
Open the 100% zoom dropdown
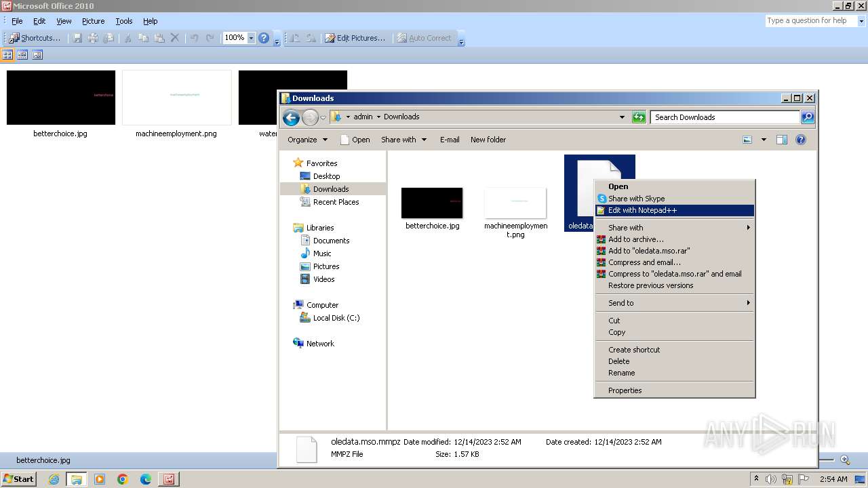pyautogui.click(x=251, y=38)
